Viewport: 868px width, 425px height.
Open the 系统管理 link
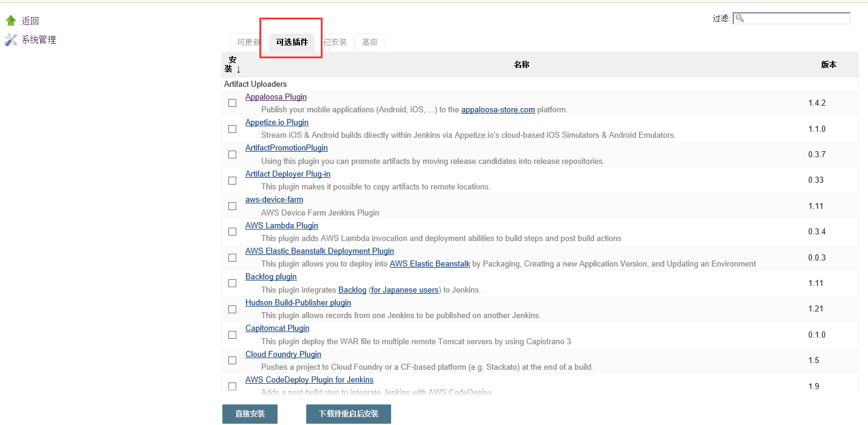[x=39, y=40]
